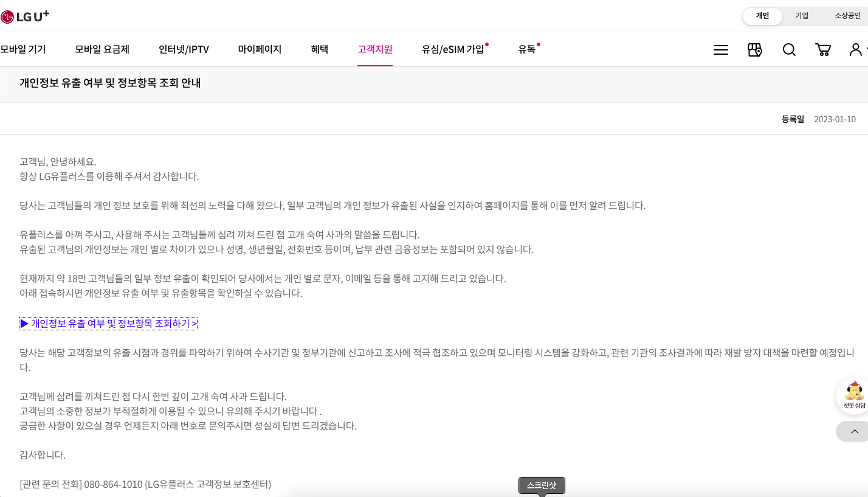Open the 인터넷/IPTV menu
The width and height of the screenshot is (868, 497).
tap(184, 50)
